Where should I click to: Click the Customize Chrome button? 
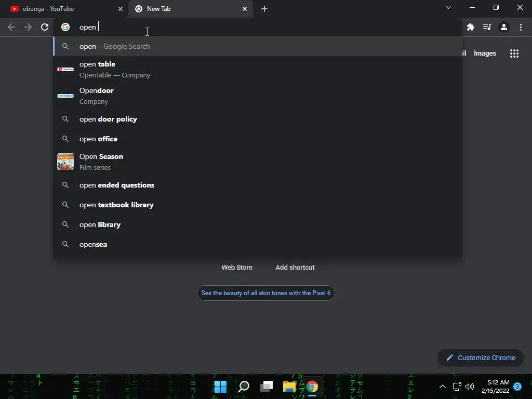(x=481, y=357)
